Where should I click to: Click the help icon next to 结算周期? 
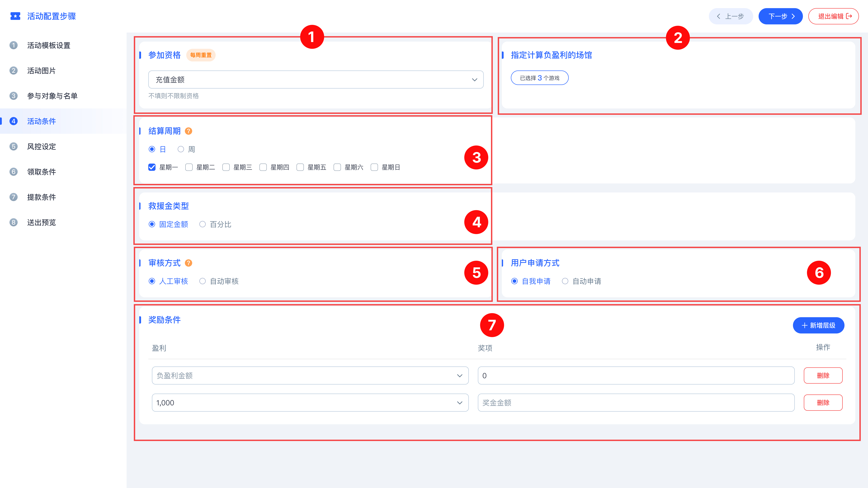pyautogui.click(x=189, y=131)
